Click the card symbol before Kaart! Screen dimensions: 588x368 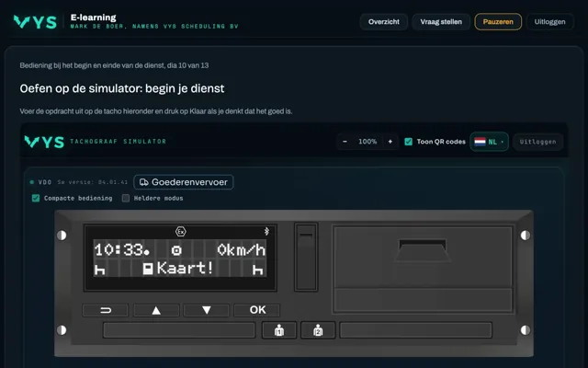[x=148, y=269]
